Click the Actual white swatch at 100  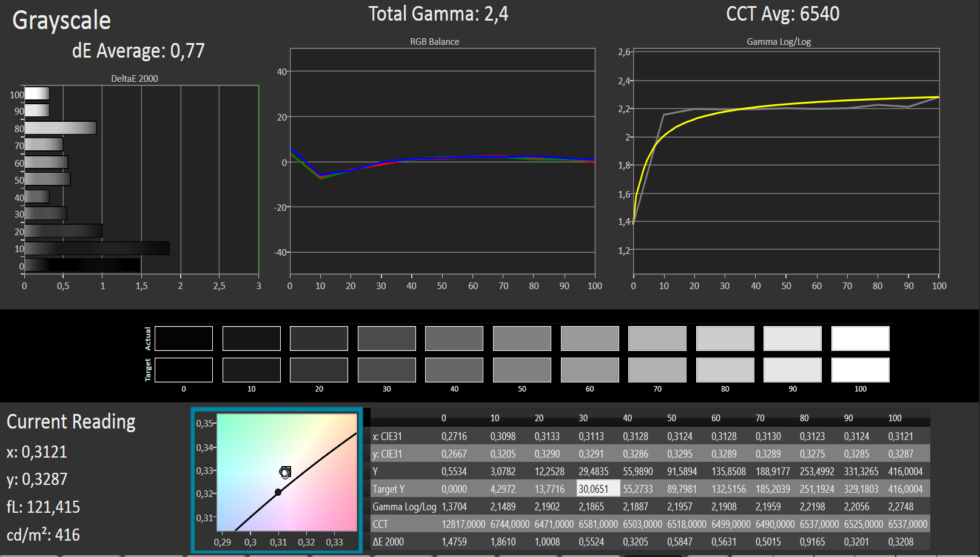click(861, 338)
